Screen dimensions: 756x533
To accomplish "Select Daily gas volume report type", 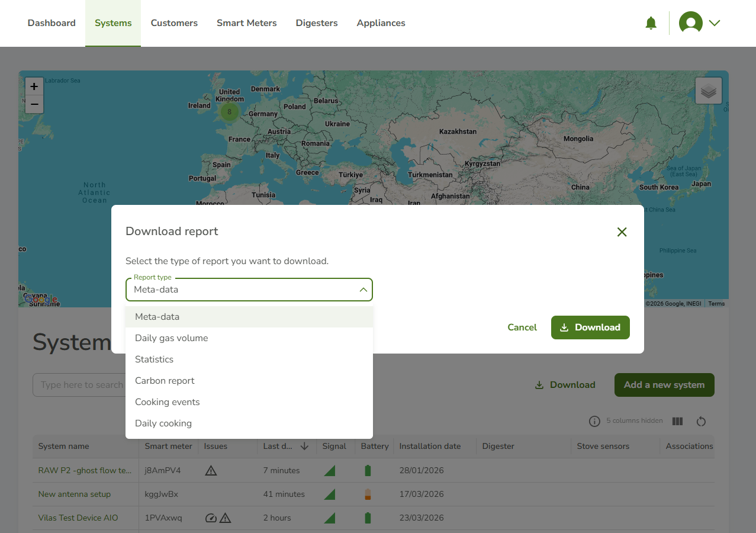I will click(171, 338).
